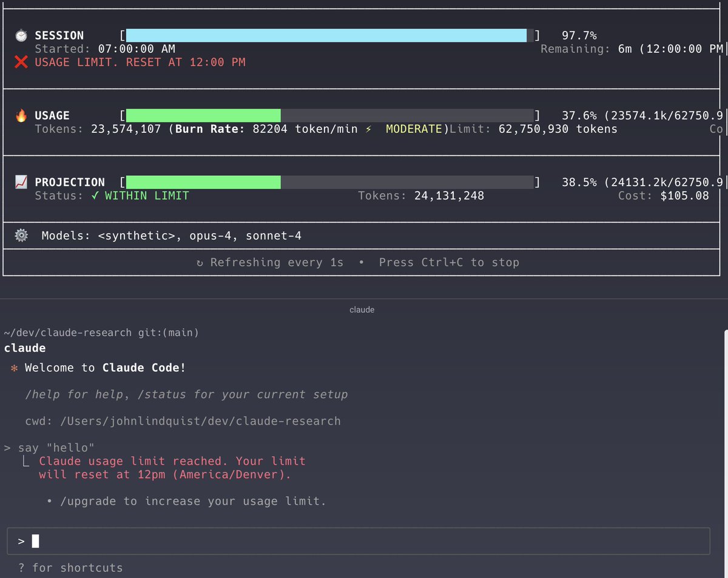Click the refresh arrow icon

pos(200,263)
